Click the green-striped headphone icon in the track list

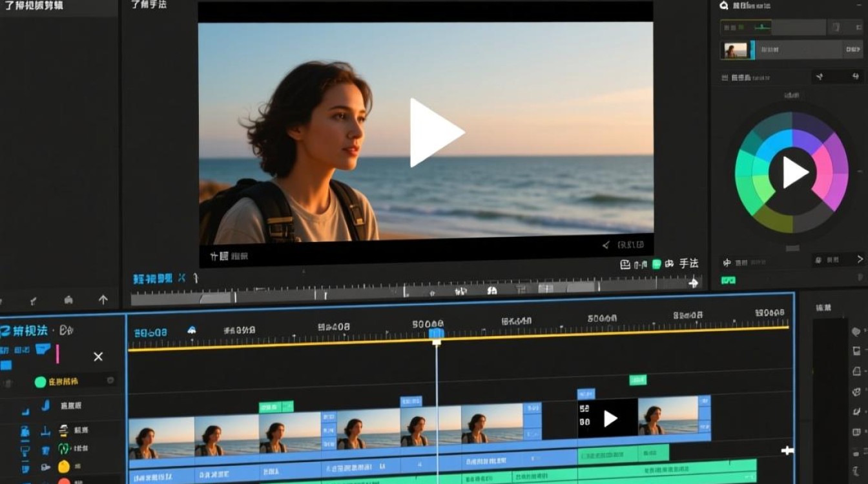click(63, 449)
